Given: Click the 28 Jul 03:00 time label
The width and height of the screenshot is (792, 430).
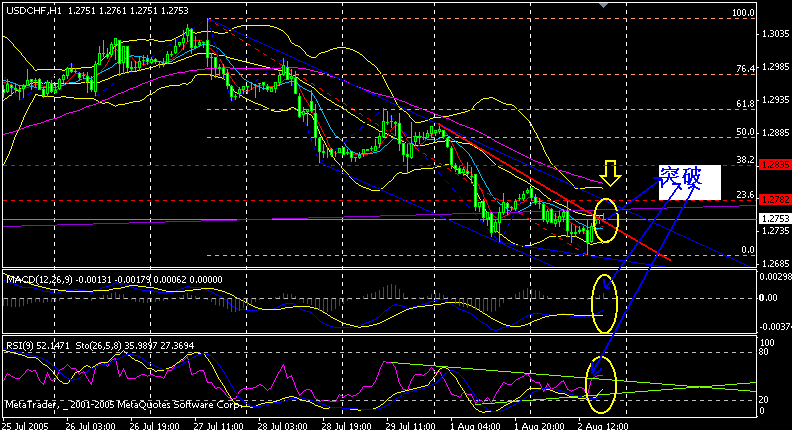Looking at the screenshot, I should click(283, 425).
